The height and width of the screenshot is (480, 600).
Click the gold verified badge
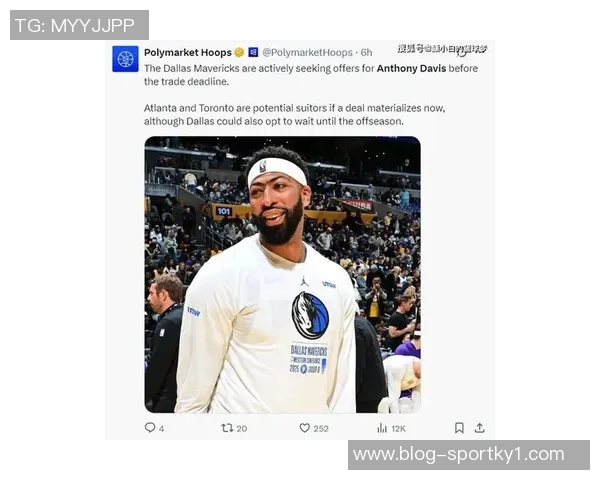click(x=240, y=52)
